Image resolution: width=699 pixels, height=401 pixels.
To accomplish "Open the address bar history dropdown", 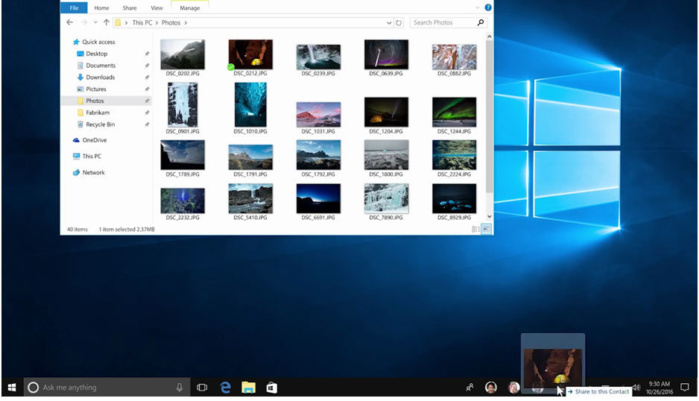I will tap(389, 23).
